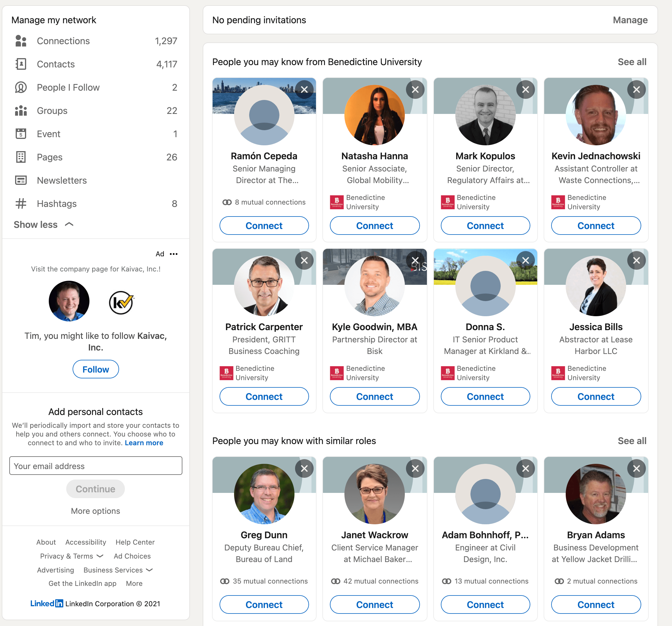Click the Hashtags icon

tap(21, 204)
